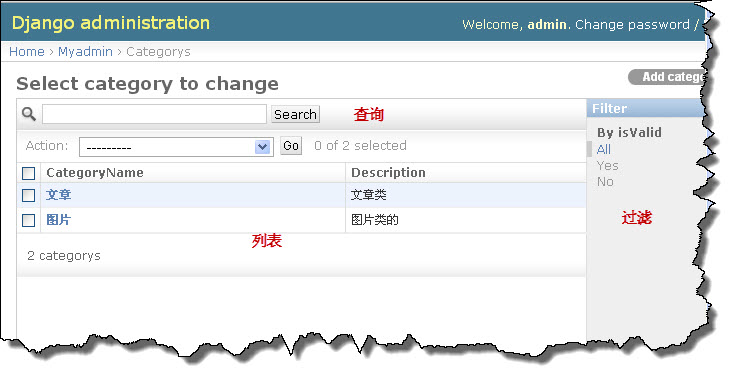737x379 pixels.
Task: Filter isValid by All
Action: coord(604,150)
